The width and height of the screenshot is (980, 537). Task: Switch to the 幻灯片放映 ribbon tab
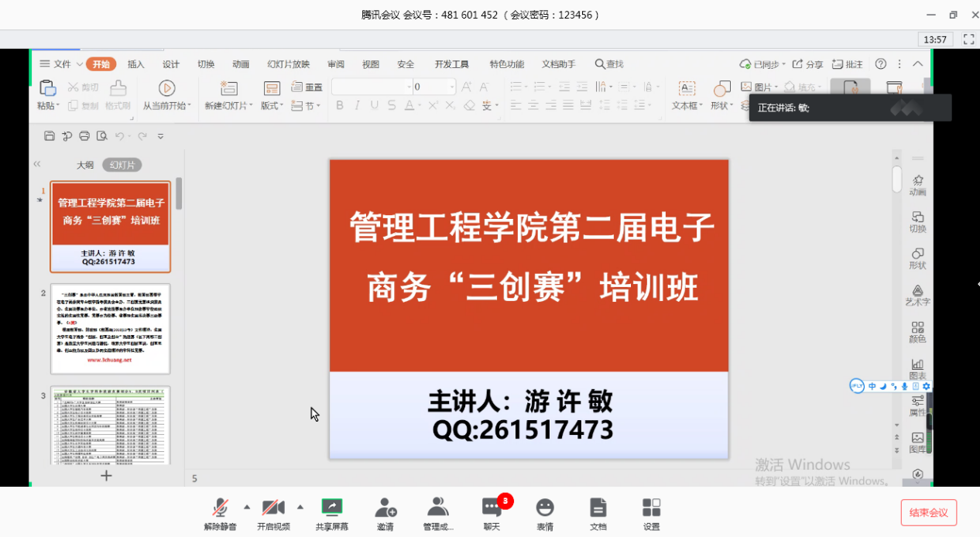click(289, 64)
